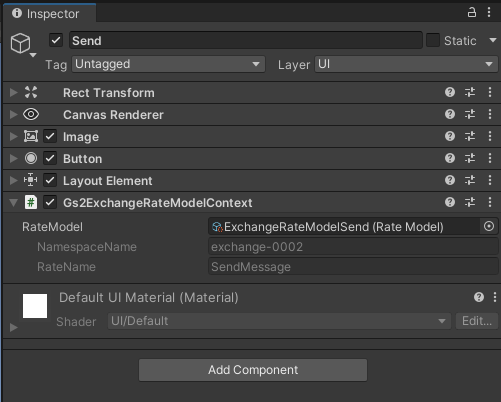The height and width of the screenshot is (402, 501).
Task: Open Gs2ExchangeRateModelContext component options menu
Action: tap(490, 202)
